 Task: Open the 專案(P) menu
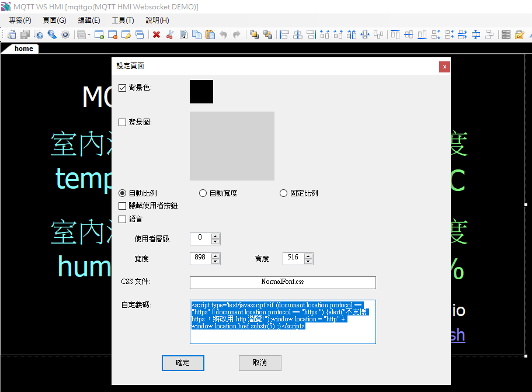[x=20, y=20]
